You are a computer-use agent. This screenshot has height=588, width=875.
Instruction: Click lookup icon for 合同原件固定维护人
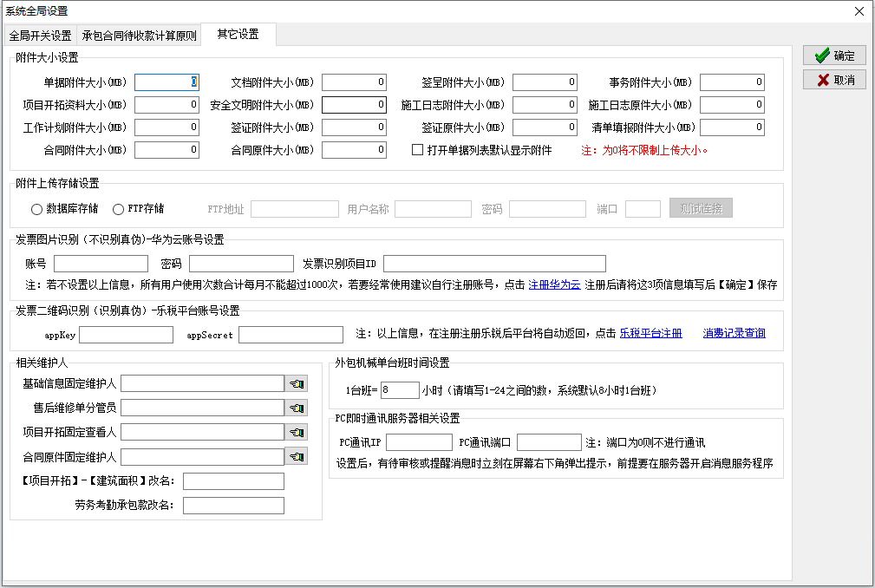[297, 456]
